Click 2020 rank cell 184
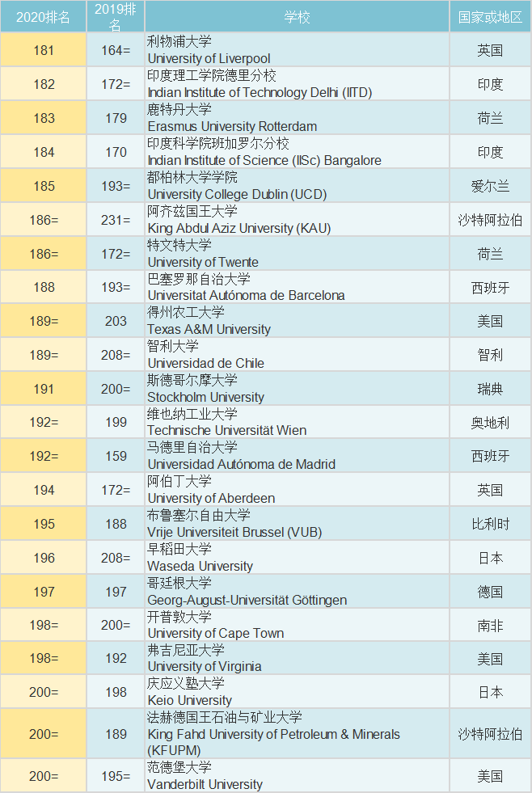This screenshot has height=793, width=532. [44, 152]
